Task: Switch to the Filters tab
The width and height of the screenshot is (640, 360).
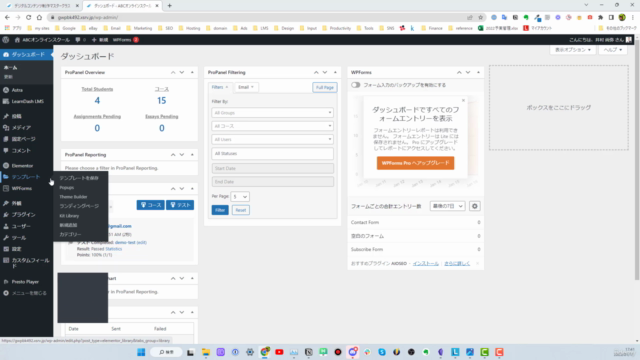Action: point(220,87)
